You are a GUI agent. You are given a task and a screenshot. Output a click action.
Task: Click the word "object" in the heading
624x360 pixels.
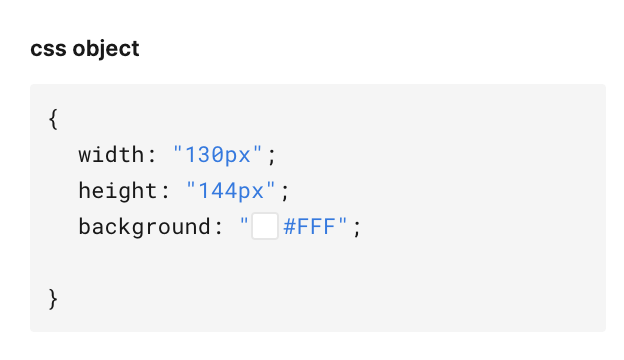pos(106,49)
